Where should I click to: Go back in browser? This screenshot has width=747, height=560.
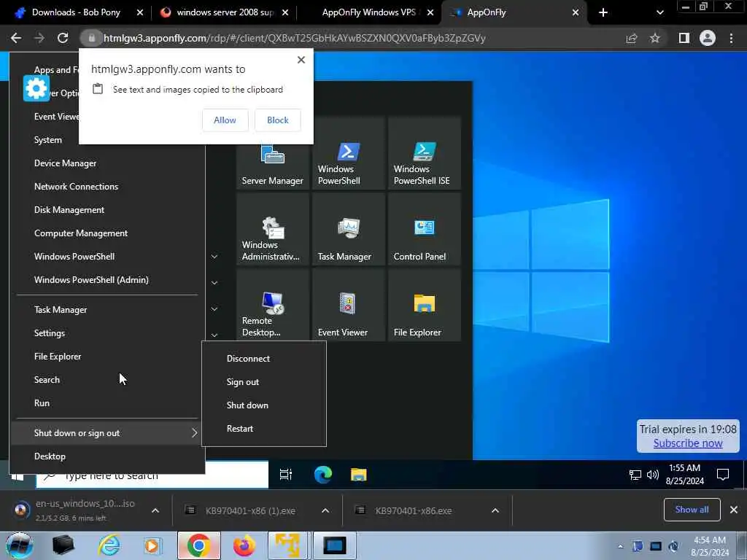(x=16, y=38)
